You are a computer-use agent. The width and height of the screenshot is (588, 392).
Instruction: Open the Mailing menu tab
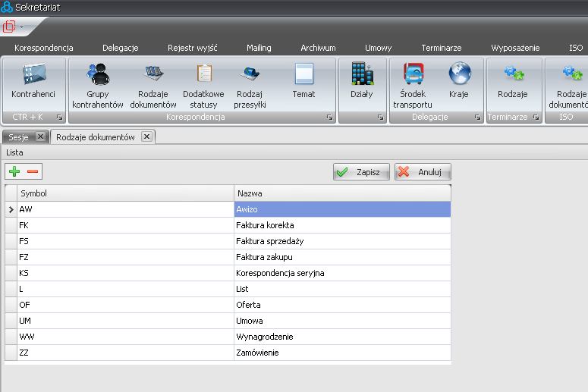(x=259, y=48)
